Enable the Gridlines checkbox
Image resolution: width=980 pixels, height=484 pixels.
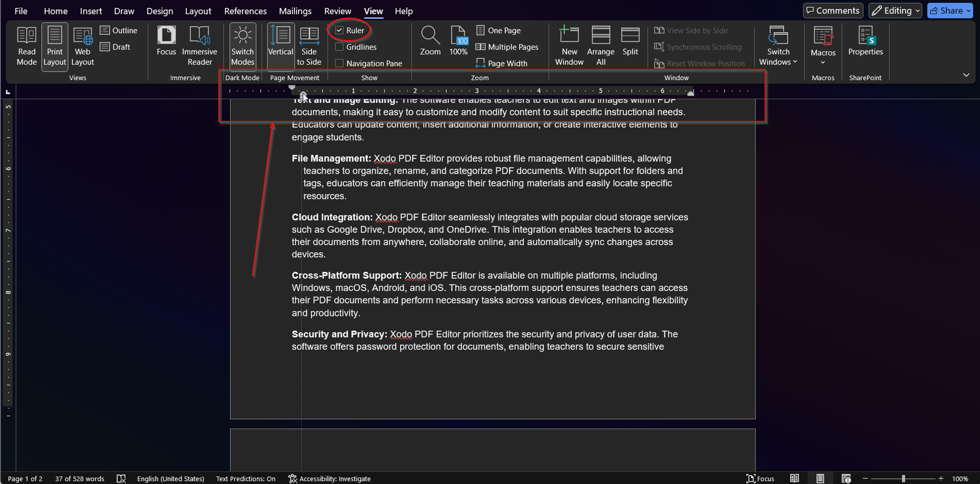click(339, 47)
